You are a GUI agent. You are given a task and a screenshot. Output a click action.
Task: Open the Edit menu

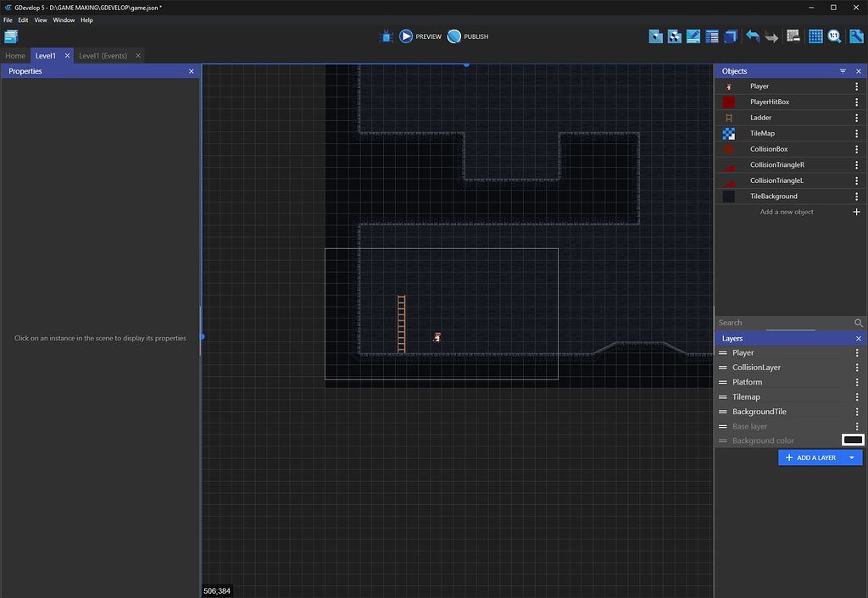coord(23,19)
